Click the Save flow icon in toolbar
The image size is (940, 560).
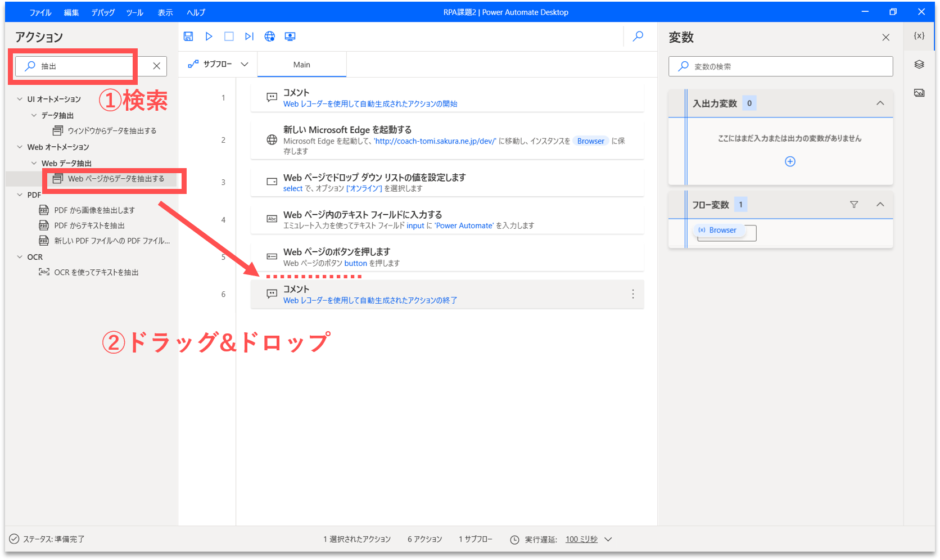click(x=188, y=37)
